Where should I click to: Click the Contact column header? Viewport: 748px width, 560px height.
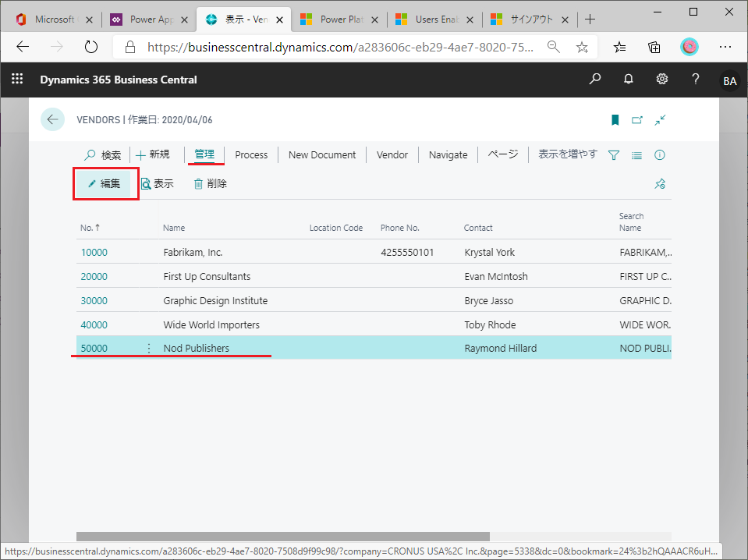(478, 228)
